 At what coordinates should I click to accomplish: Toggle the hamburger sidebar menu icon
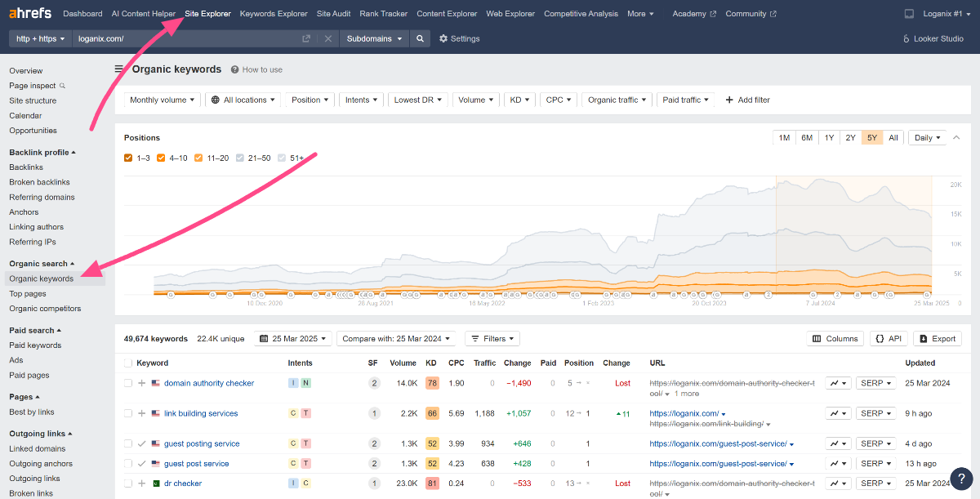[x=120, y=69]
